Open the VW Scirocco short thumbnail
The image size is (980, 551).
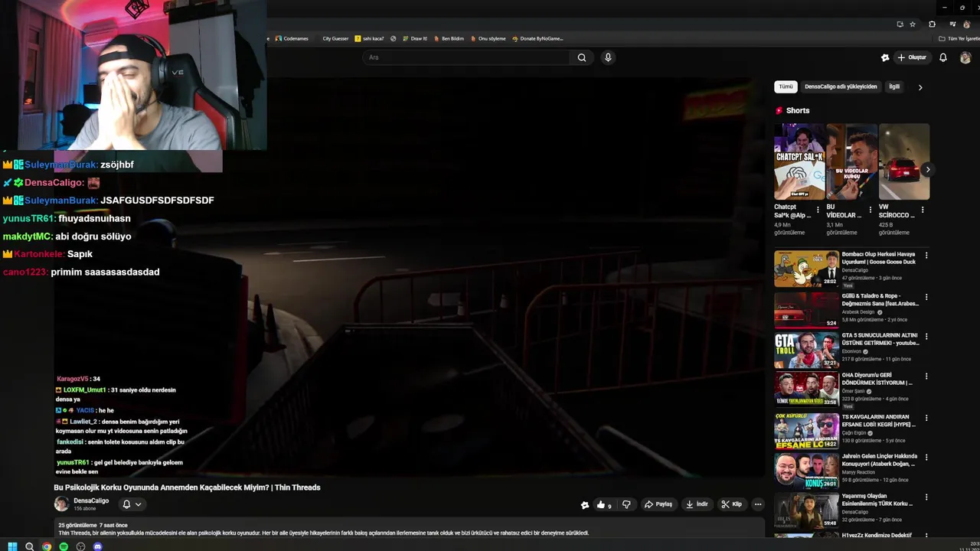point(904,161)
